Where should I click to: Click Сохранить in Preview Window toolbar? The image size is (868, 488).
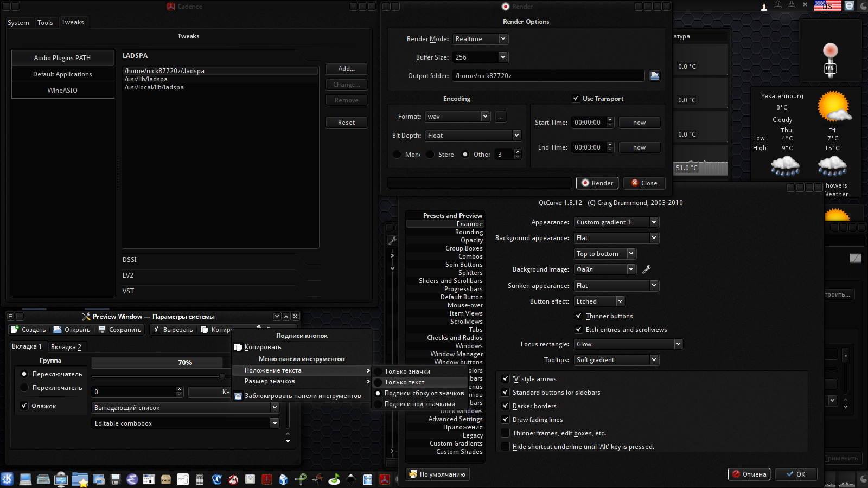120,330
